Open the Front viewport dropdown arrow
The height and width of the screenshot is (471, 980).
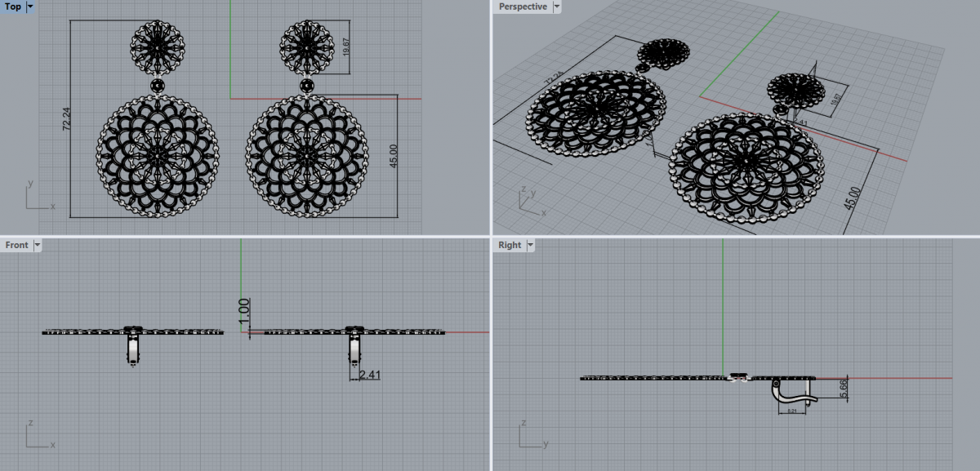point(38,245)
